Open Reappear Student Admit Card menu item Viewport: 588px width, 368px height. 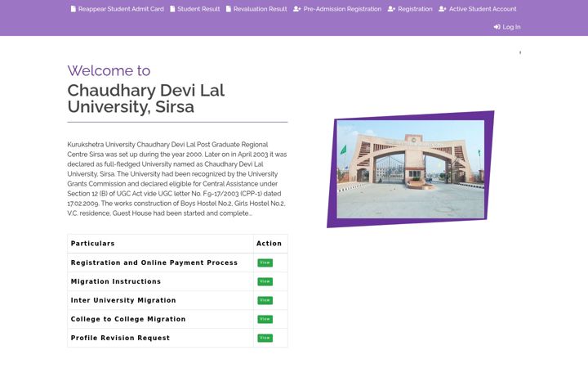(x=118, y=9)
